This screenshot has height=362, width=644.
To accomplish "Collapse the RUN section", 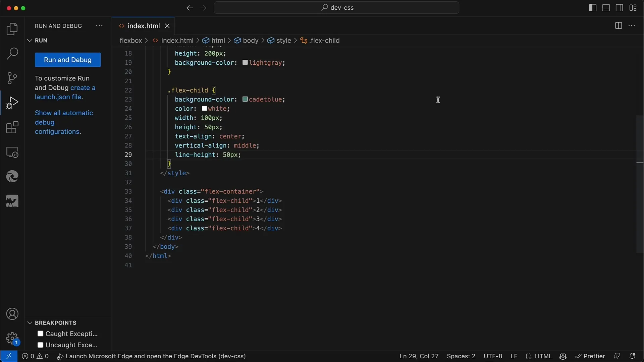I will (x=30, y=40).
